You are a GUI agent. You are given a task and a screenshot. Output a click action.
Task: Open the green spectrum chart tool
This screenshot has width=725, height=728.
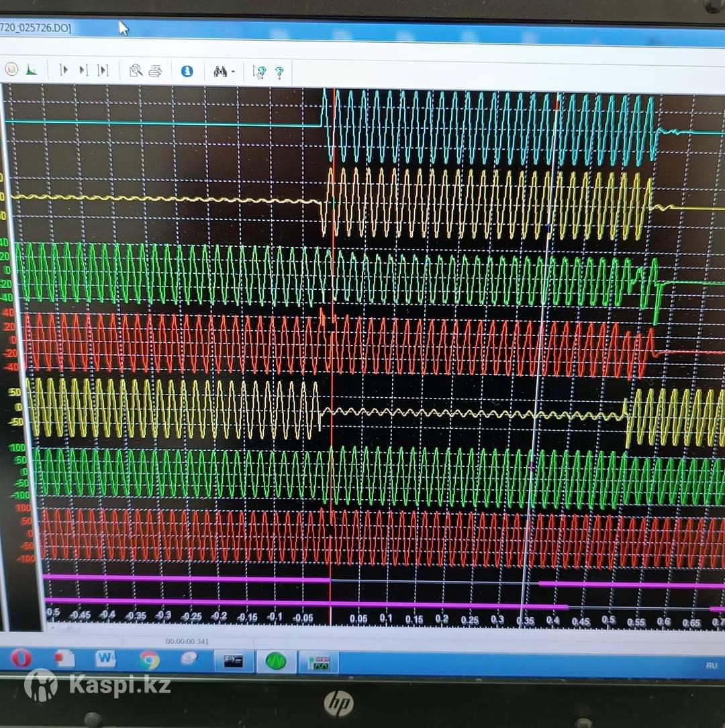(31, 70)
